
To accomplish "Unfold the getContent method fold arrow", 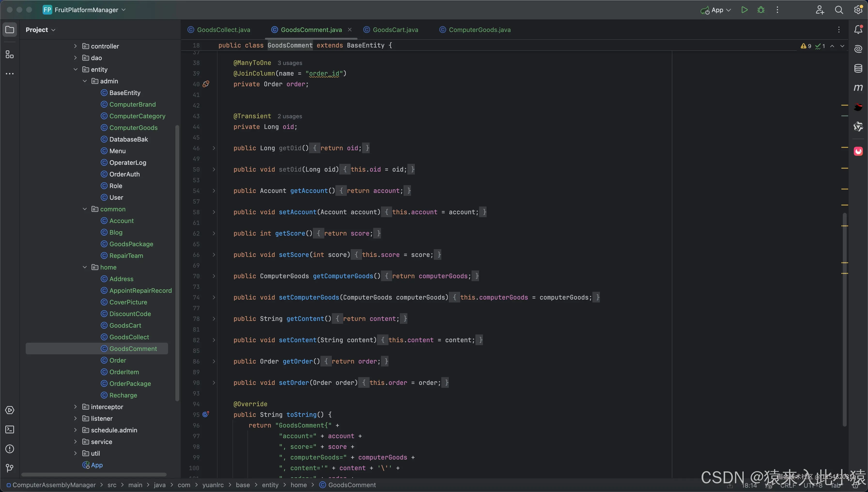I will [214, 319].
